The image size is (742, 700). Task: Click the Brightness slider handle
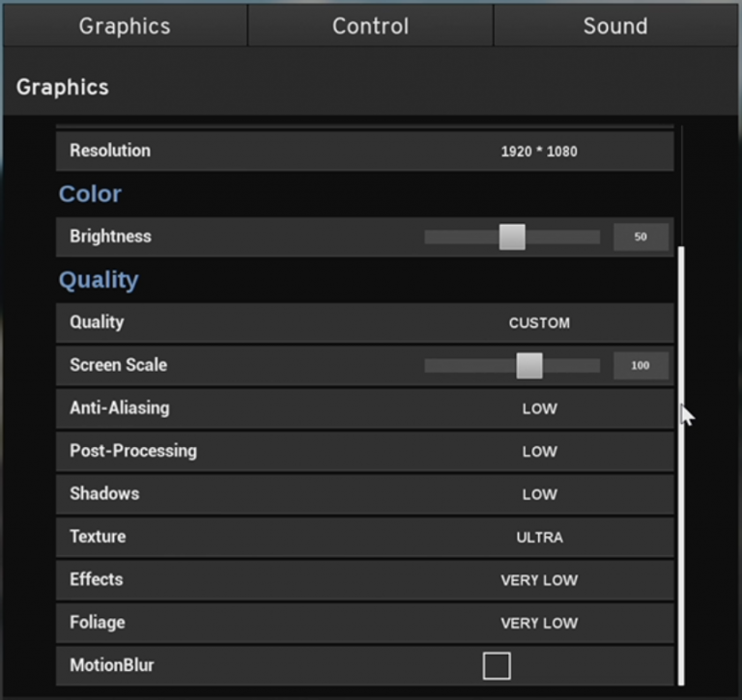point(512,237)
